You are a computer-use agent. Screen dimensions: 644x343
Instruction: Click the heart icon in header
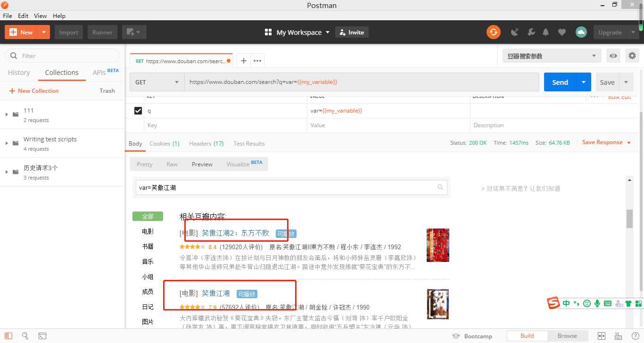coord(561,33)
